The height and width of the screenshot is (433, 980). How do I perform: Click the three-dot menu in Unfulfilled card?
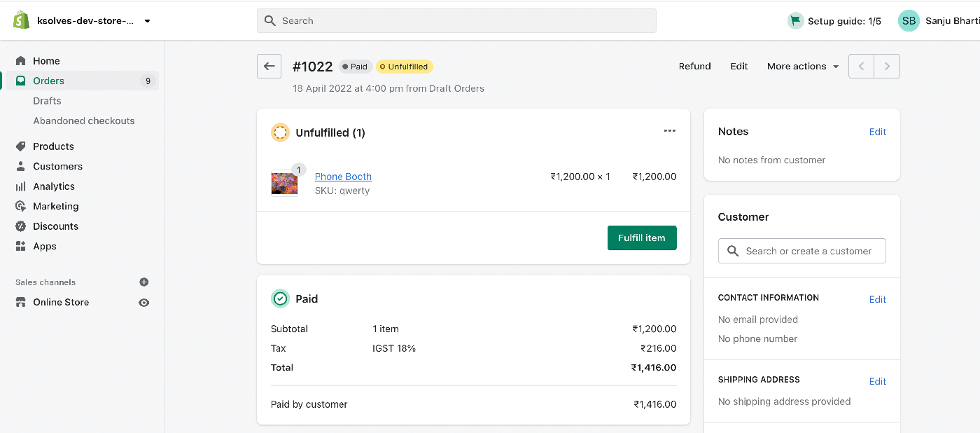(670, 131)
